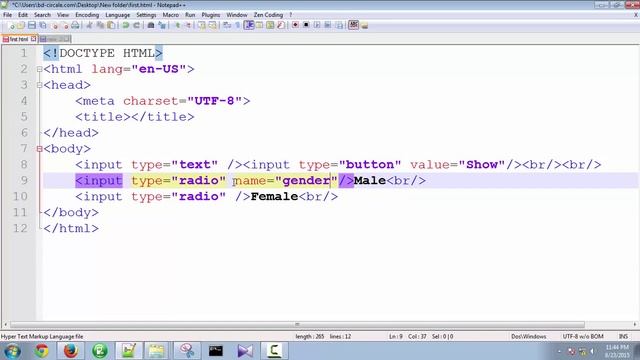640x360 pixels.
Task: Toggle word wrap from the toolbar
Action: pos(226,25)
